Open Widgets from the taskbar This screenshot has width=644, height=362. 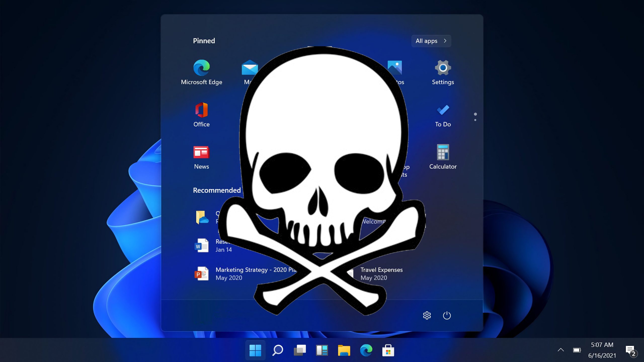pos(322,350)
